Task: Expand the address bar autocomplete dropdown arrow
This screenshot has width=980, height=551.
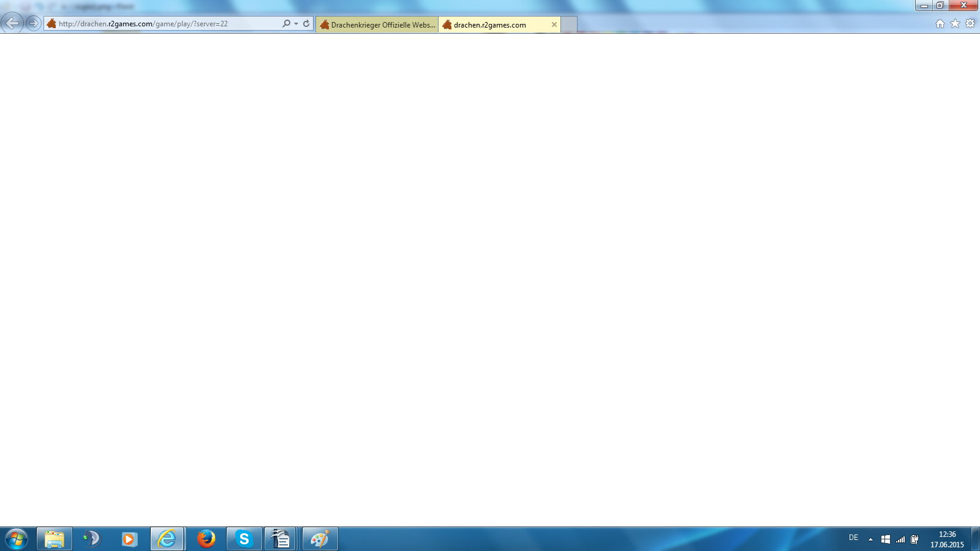Action: click(x=296, y=24)
